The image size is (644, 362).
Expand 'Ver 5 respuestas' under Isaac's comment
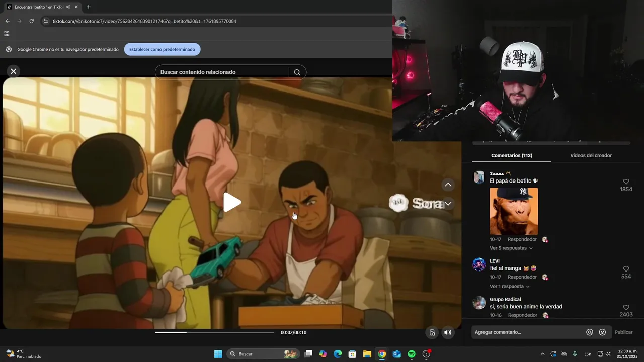click(511, 248)
